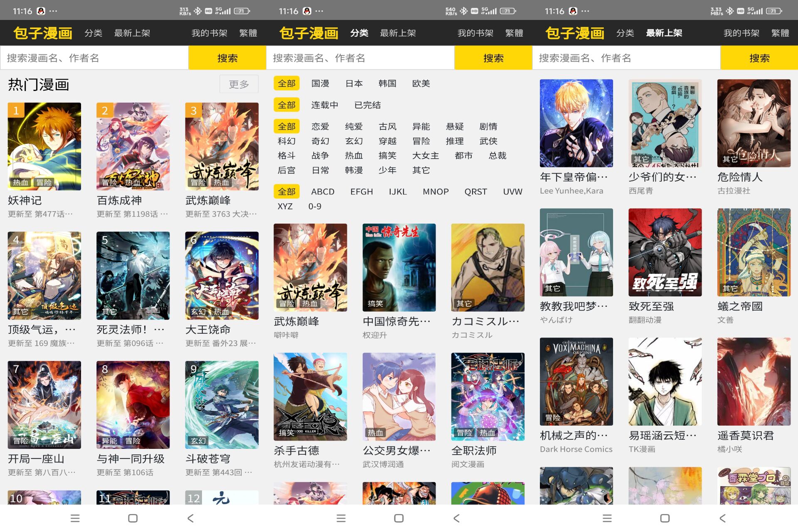
Task: Tap Android home square on middle screen
Action: [399, 518]
